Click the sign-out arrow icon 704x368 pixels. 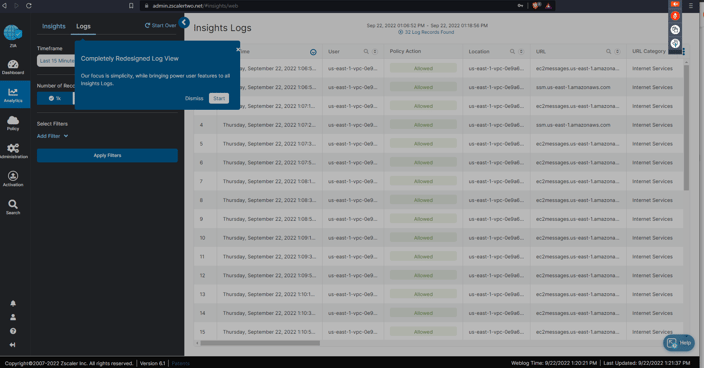(x=13, y=345)
